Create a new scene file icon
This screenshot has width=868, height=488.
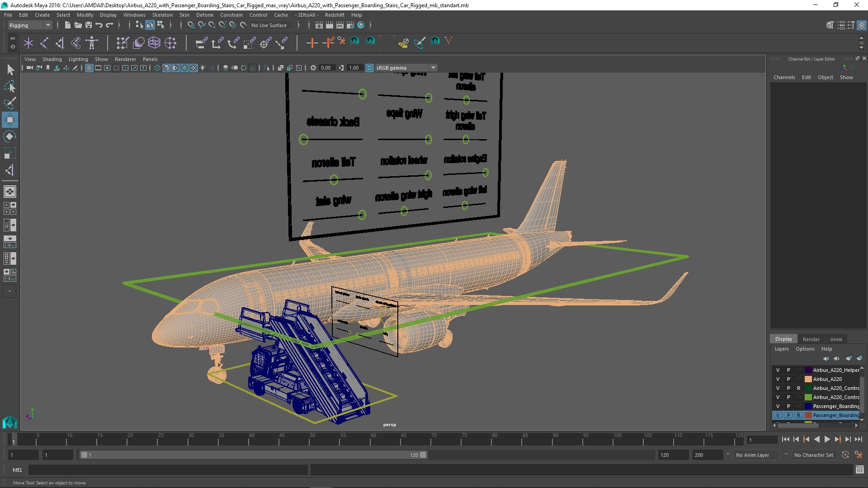pyautogui.click(x=67, y=25)
